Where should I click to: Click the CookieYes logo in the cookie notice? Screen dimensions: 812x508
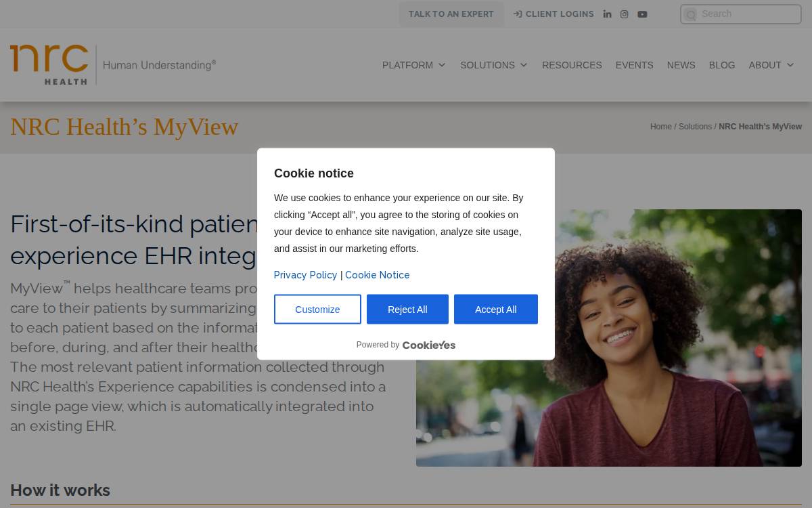429,345
